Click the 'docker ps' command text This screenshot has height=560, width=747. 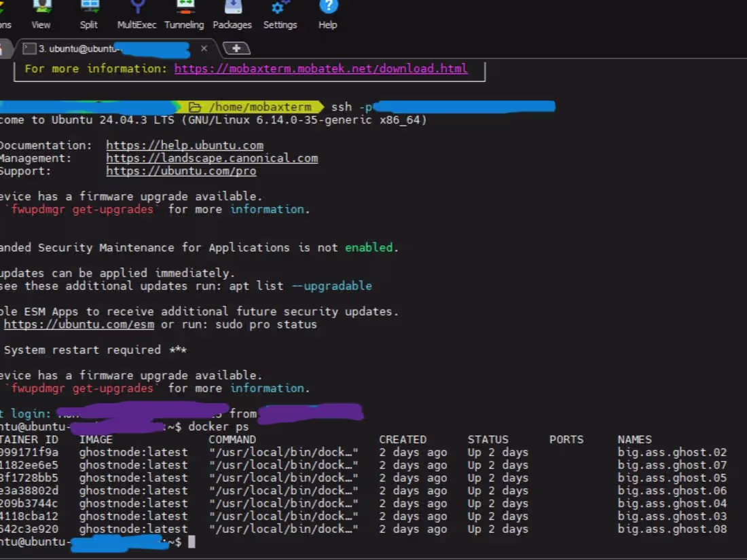[219, 427]
